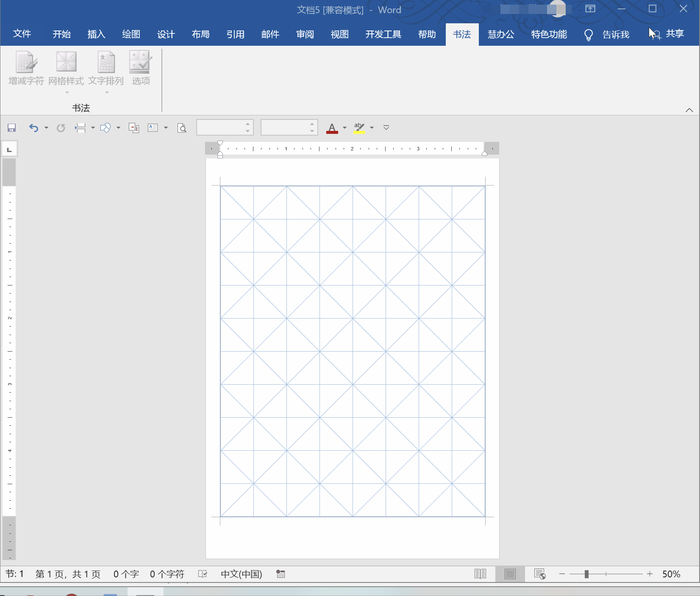Viewport: 700px width, 596px height.
Task: Switch to the 开发工具 tab
Action: 383,34
